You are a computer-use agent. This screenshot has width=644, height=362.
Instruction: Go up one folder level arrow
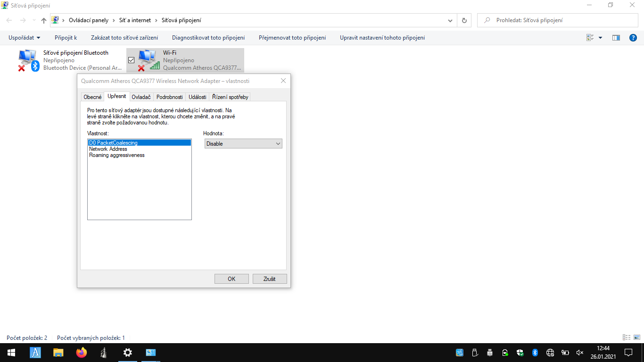click(44, 20)
